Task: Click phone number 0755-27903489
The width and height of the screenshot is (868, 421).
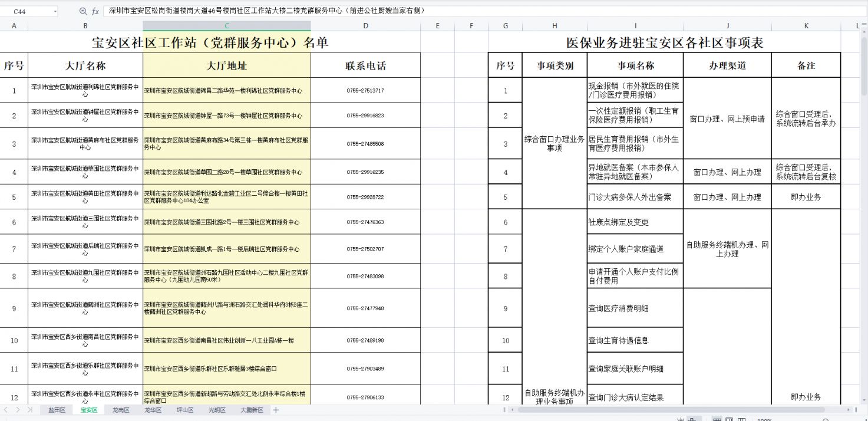Action: click(x=366, y=369)
